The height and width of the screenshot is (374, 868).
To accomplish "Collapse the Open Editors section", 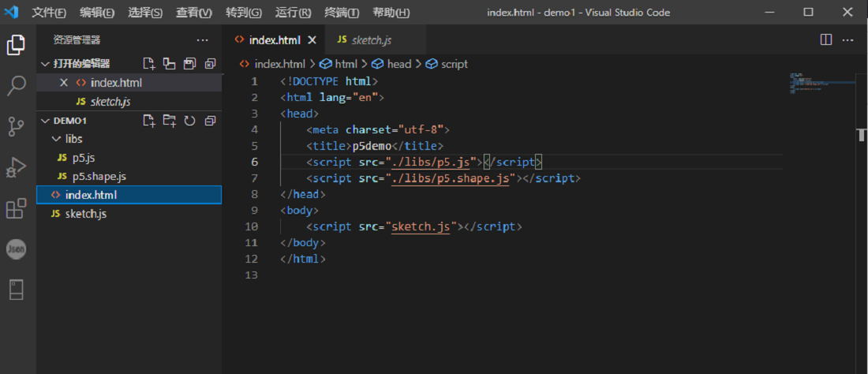I will point(45,64).
